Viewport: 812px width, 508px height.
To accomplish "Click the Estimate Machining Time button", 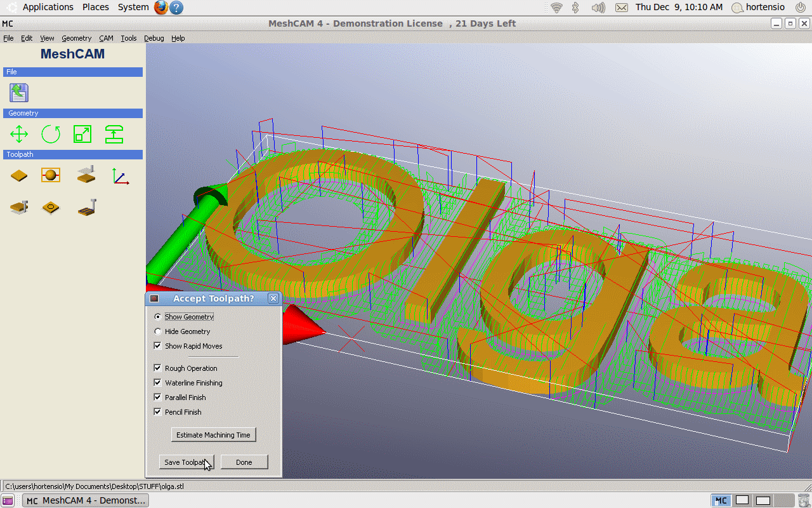I will coord(213,435).
